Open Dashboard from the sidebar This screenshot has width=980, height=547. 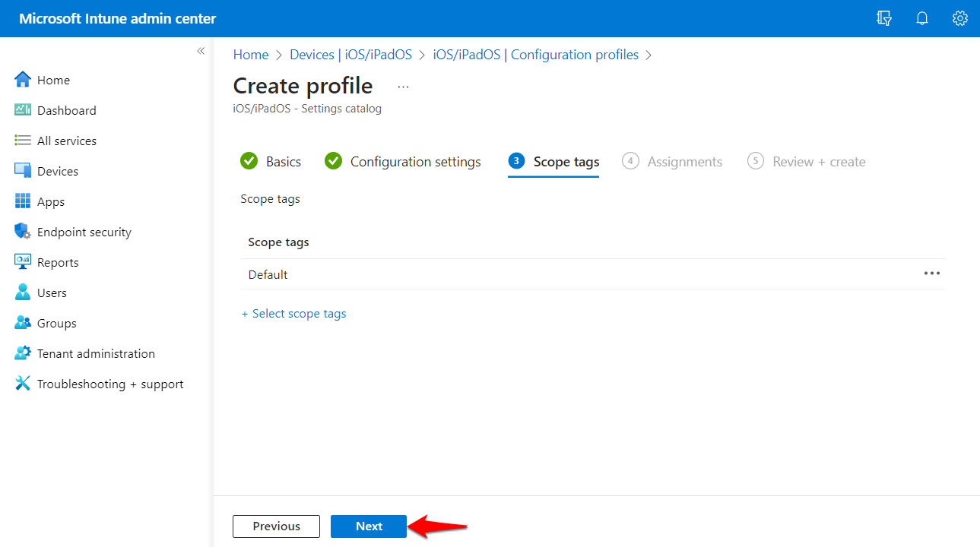pos(67,110)
